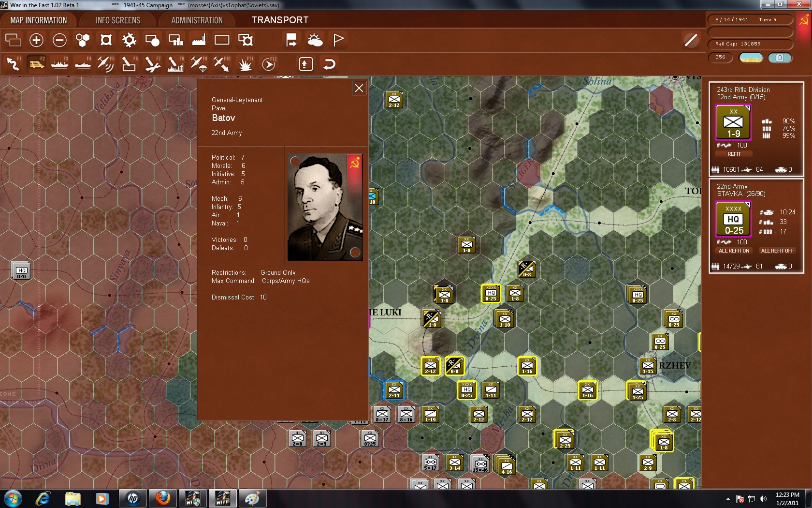Select the F6 bomb unit mode
This screenshot has height=508, width=812.
[129, 64]
